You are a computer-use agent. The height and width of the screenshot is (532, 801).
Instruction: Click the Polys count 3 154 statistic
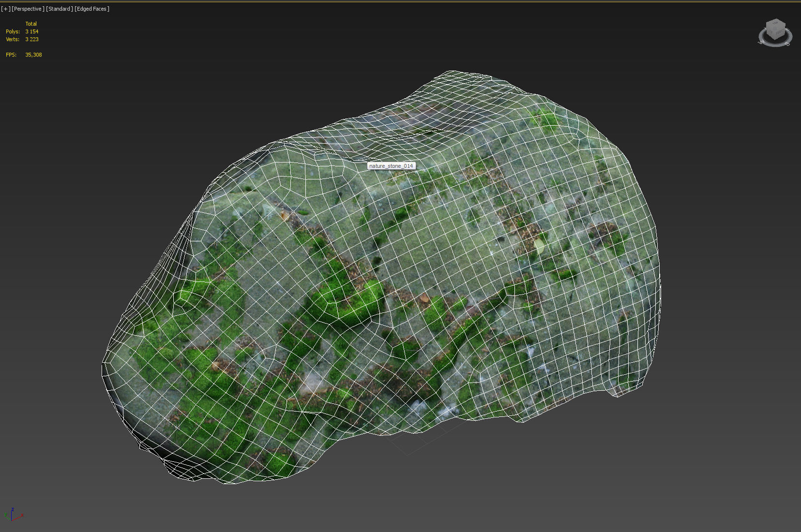(32, 31)
